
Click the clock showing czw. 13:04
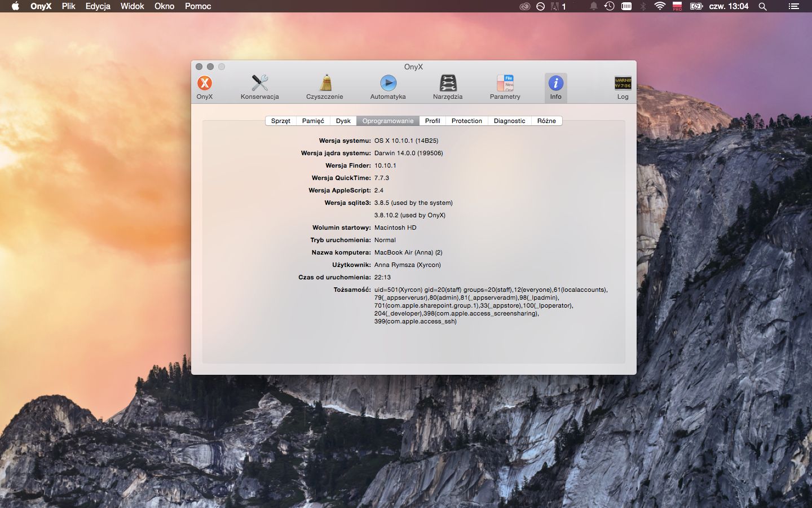point(729,6)
